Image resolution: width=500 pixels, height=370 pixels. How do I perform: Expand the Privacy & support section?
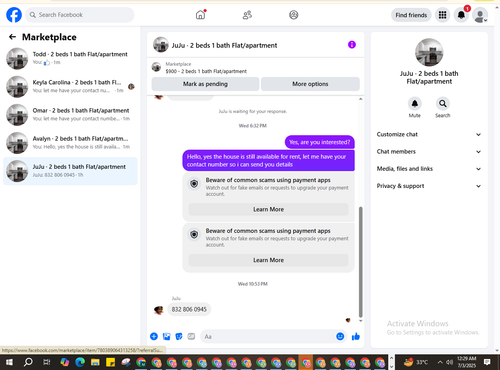pos(429,186)
